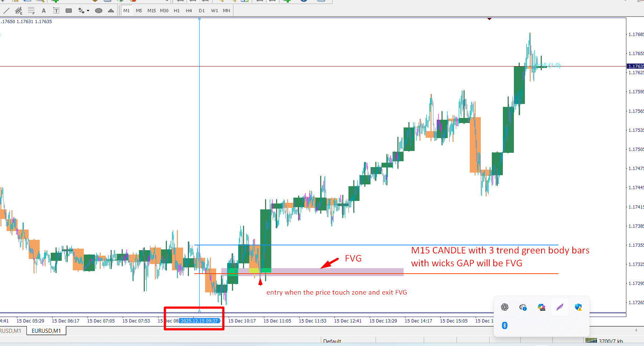Screen dimensions: 644x346
Task: Click the 15 Dec 14:17 time axis label
Action: point(418,321)
